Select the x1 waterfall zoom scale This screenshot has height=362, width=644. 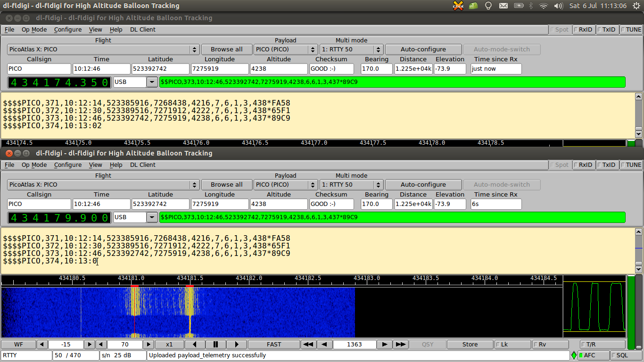pos(169,344)
